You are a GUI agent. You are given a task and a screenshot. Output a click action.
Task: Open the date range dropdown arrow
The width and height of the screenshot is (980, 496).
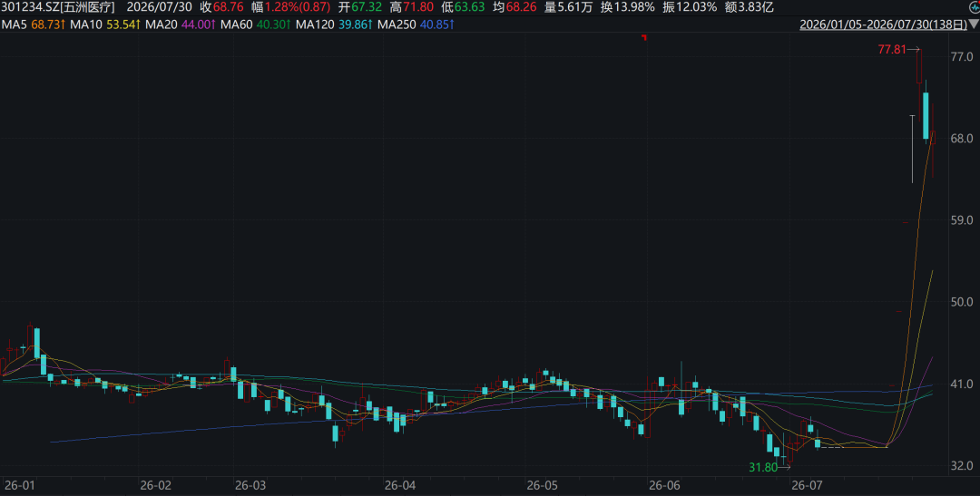coord(974,24)
